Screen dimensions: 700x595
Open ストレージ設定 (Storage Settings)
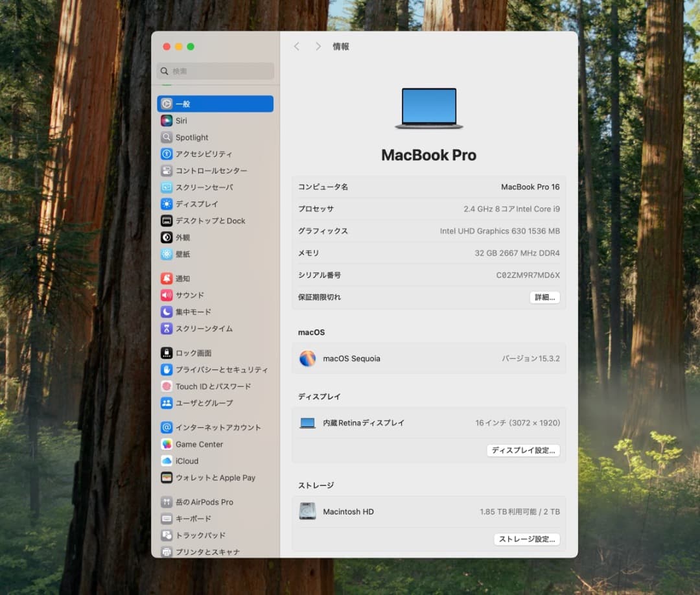(526, 539)
